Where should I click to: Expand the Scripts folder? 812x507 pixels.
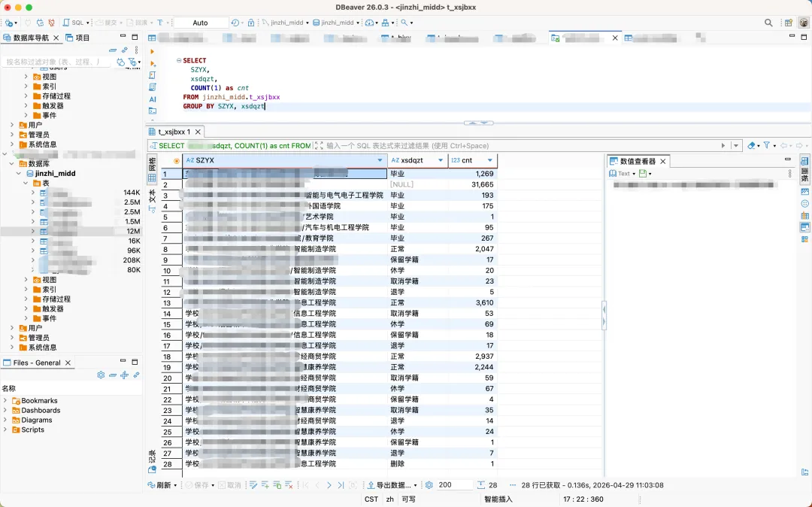point(5,430)
